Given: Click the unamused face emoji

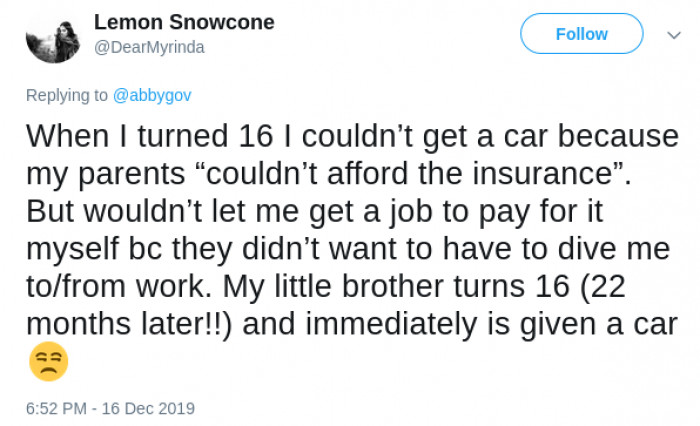Looking at the screenshot, I should (x=48, y=362).
